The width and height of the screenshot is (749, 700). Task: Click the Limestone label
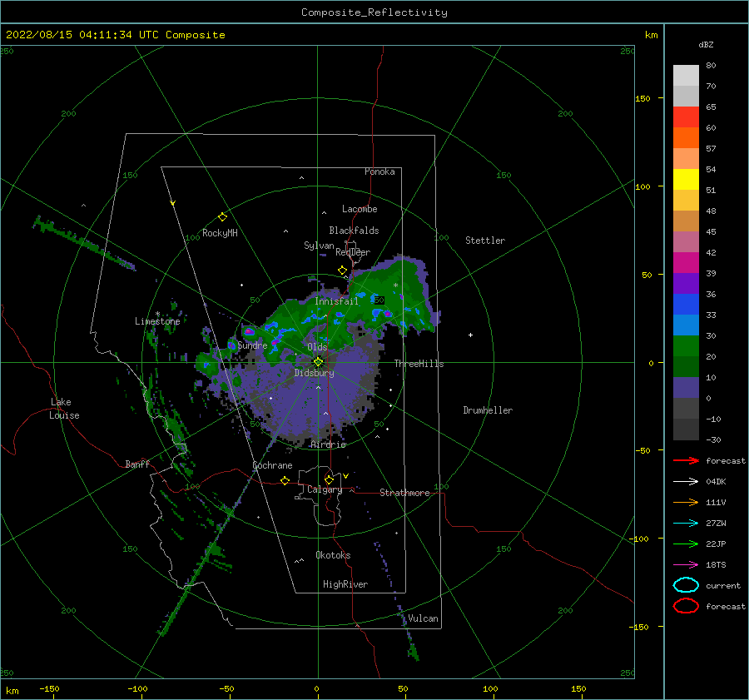[157, 321]
